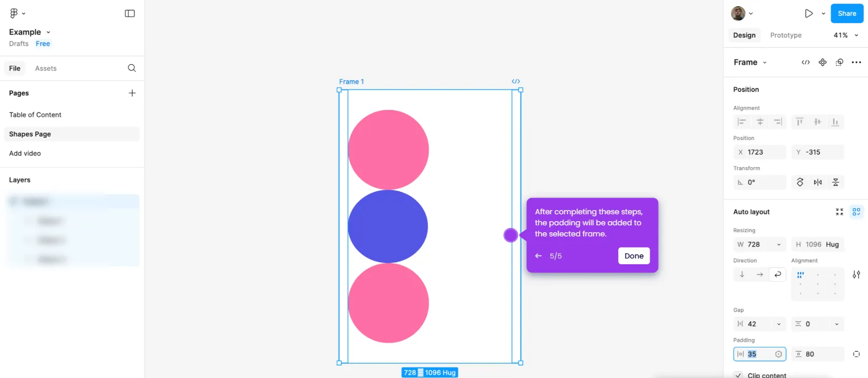Click the search icon in File panel
868x378 pixels.
[x=132, y=68]
